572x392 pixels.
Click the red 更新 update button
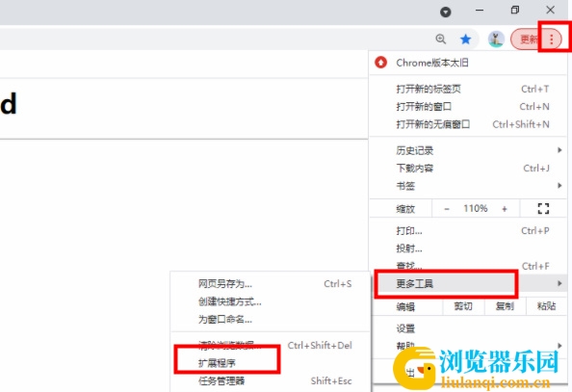pyautogui.click(x=529, y=39)
